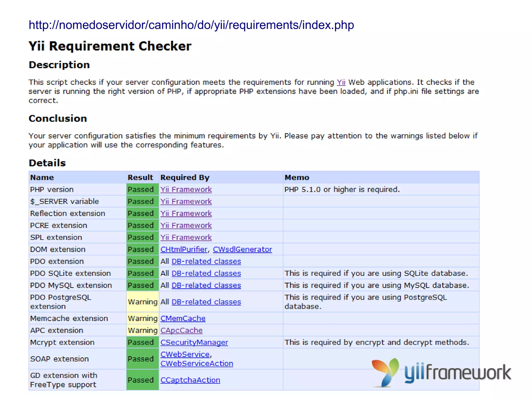Screen dimensions: 532x399
Task: Open the CMemCache link
Action: [183, 318]
